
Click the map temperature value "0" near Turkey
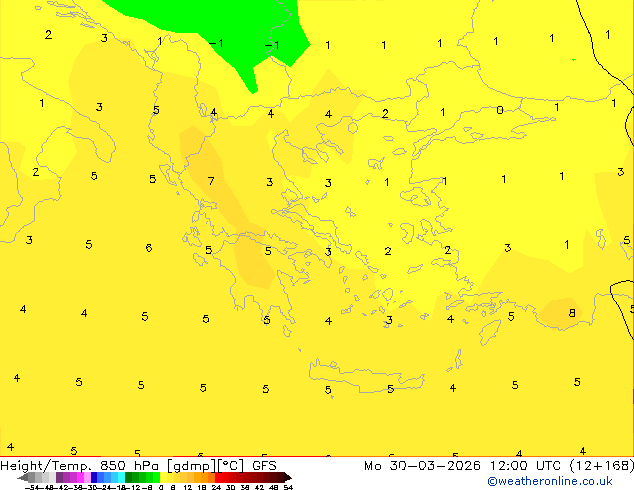[500, 110]
